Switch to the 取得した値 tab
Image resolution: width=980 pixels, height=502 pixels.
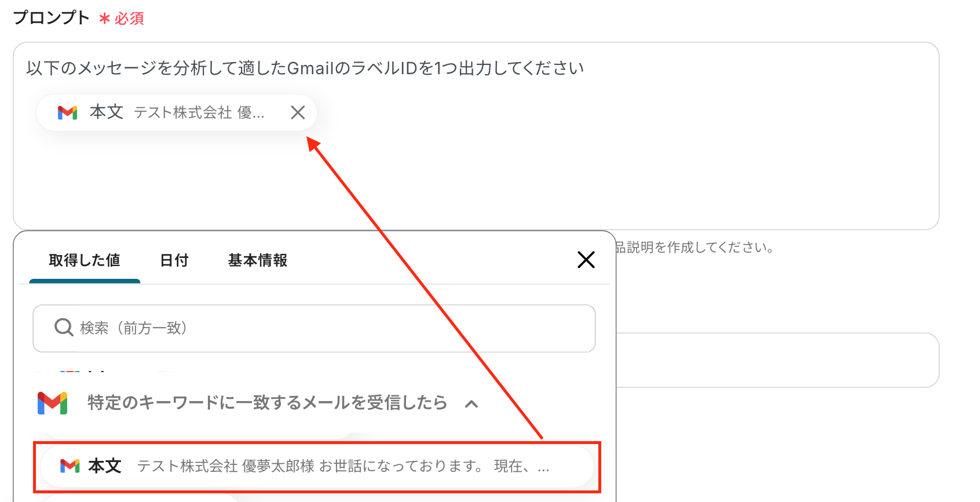click(x=85, y=261)
